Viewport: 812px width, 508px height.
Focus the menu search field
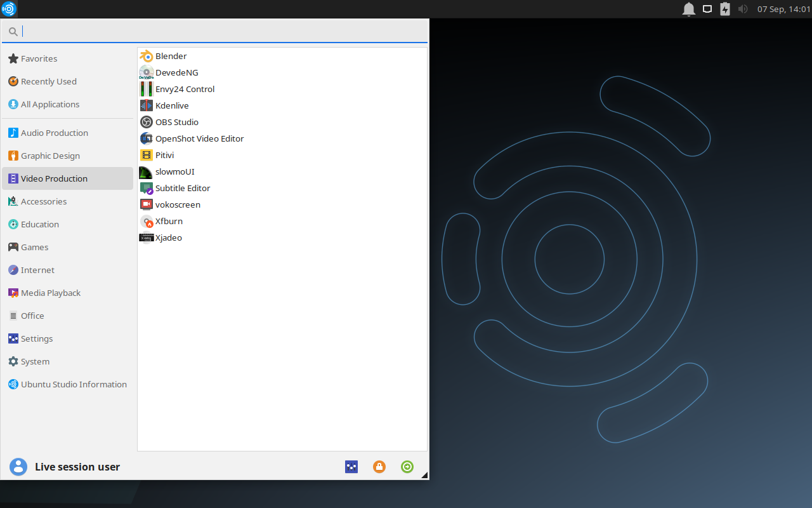coord(214,31)
